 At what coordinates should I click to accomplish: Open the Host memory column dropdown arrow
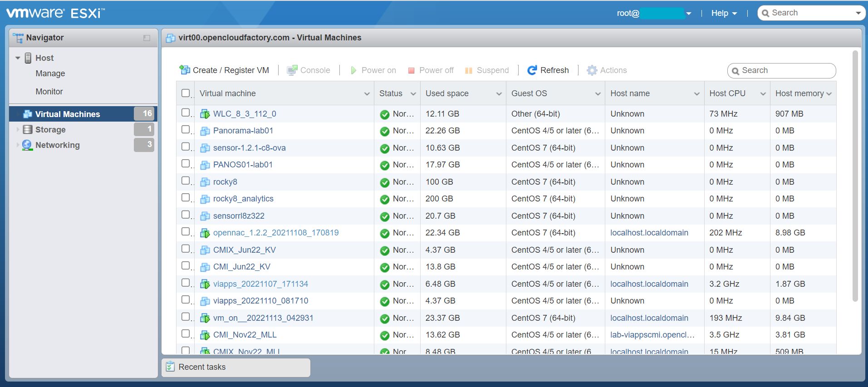pos(829,94)
